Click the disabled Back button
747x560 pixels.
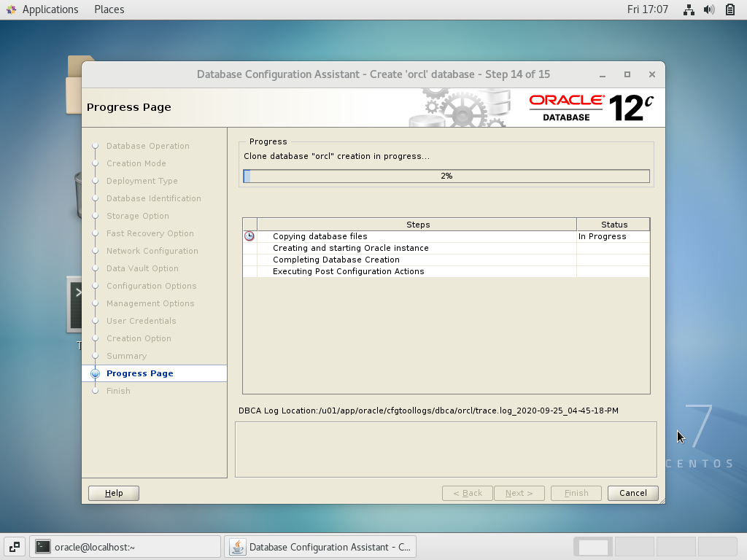pyautogui.click(x=468, y=494)
